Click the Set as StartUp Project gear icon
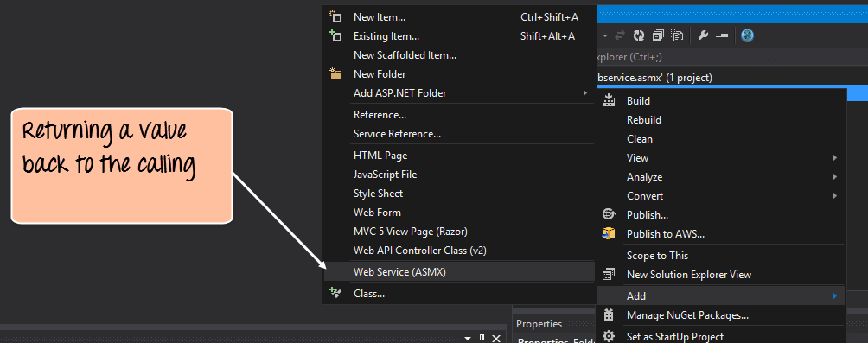This screenshot has height=343, width=868. [x=609, y=336]
